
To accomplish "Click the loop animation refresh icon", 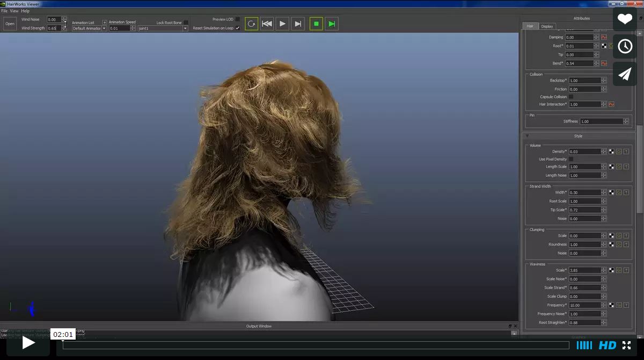I will pos(251,24).
